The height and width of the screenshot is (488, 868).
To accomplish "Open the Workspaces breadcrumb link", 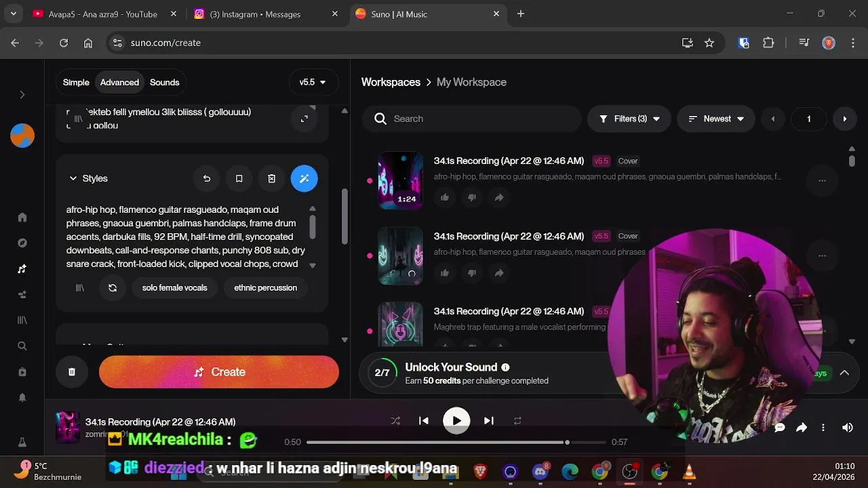I will [391, 82].
